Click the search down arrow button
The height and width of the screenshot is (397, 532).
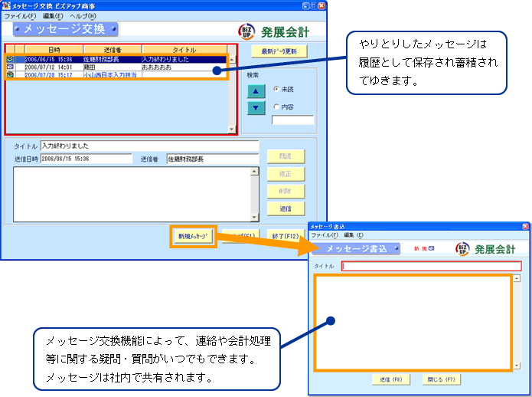pos(256,107)
